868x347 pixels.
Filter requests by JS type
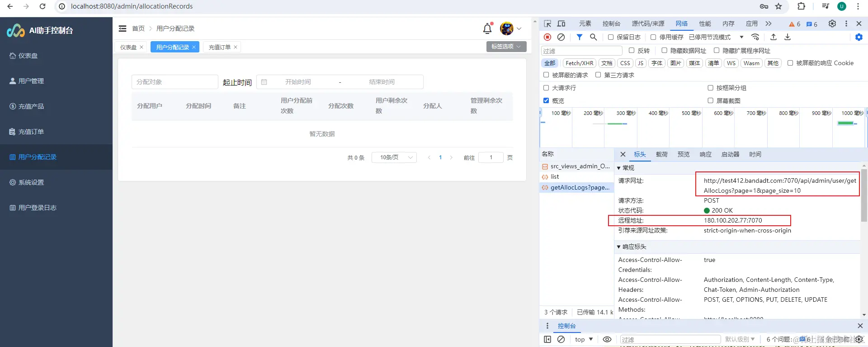(641, 63)
